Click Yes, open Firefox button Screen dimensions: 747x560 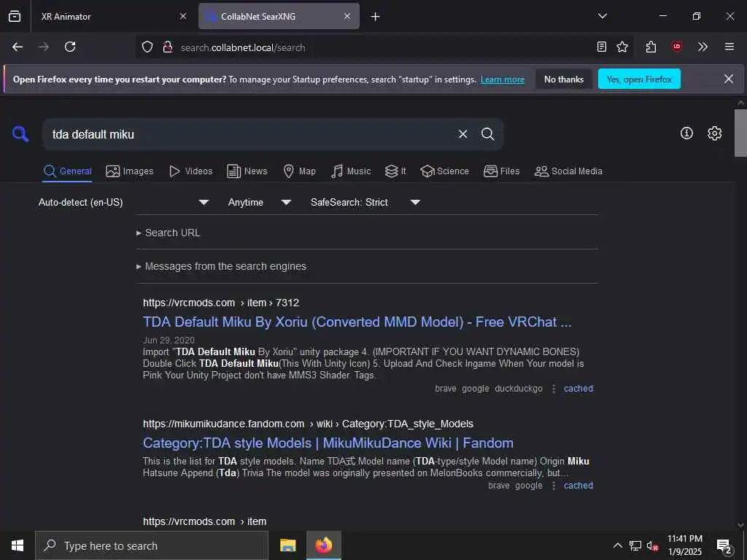click(639, 79)
